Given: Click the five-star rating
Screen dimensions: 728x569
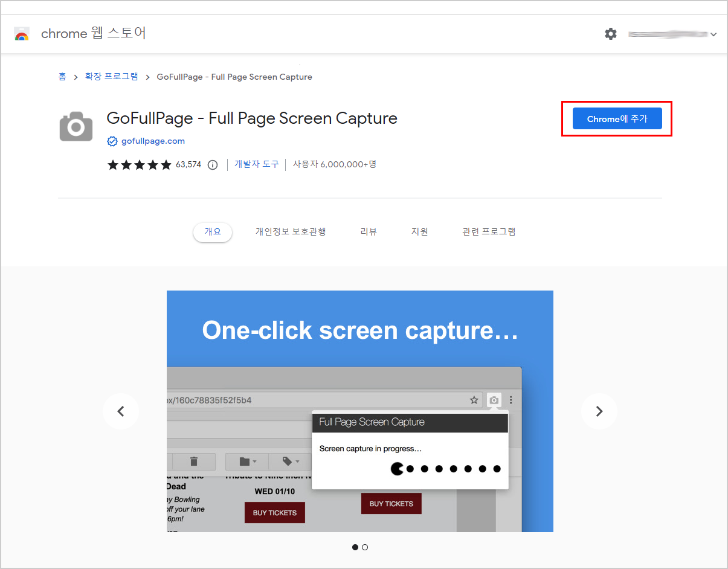Looking at the screenshot, I should click(x=140, y=164).
